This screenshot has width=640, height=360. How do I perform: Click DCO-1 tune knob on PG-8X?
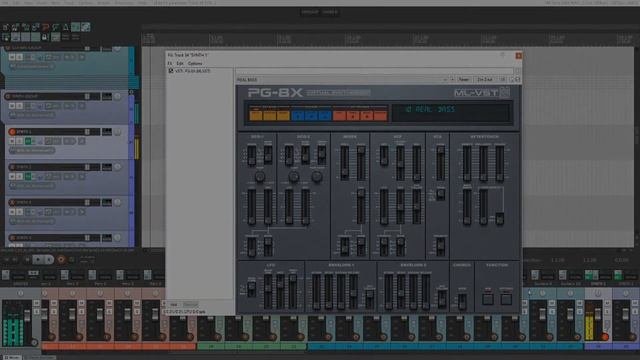pos(260,177)
